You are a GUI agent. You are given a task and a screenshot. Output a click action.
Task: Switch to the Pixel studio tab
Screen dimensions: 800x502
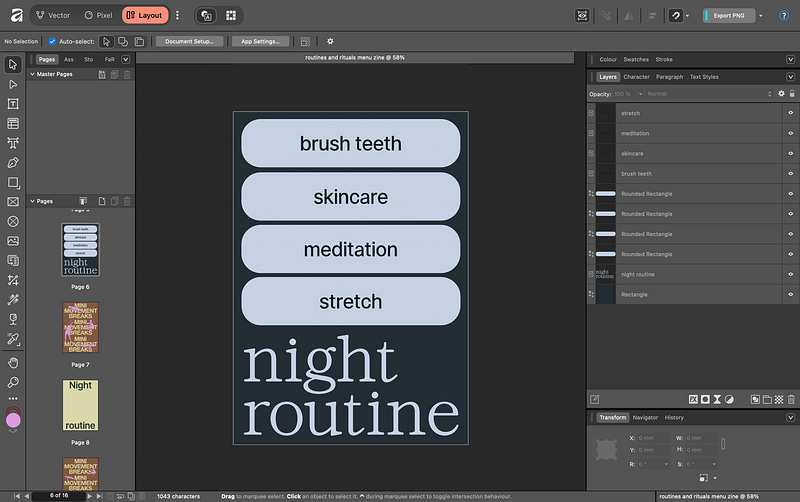(x=98, y=15)
